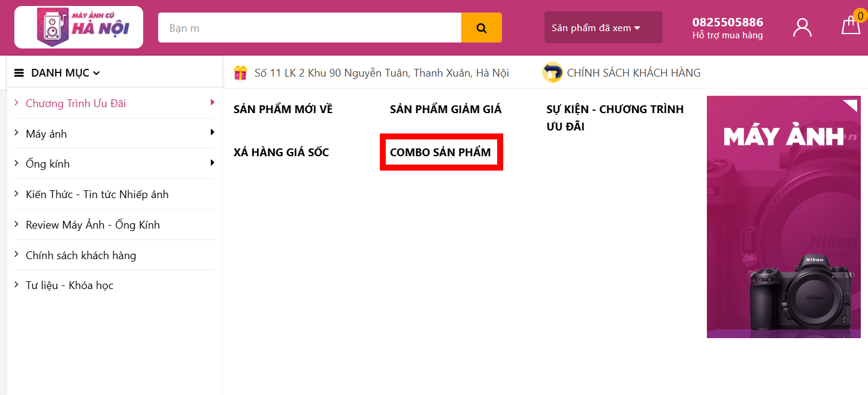Select Chương Trình Ưu Đãi in the sidebar

75,104
